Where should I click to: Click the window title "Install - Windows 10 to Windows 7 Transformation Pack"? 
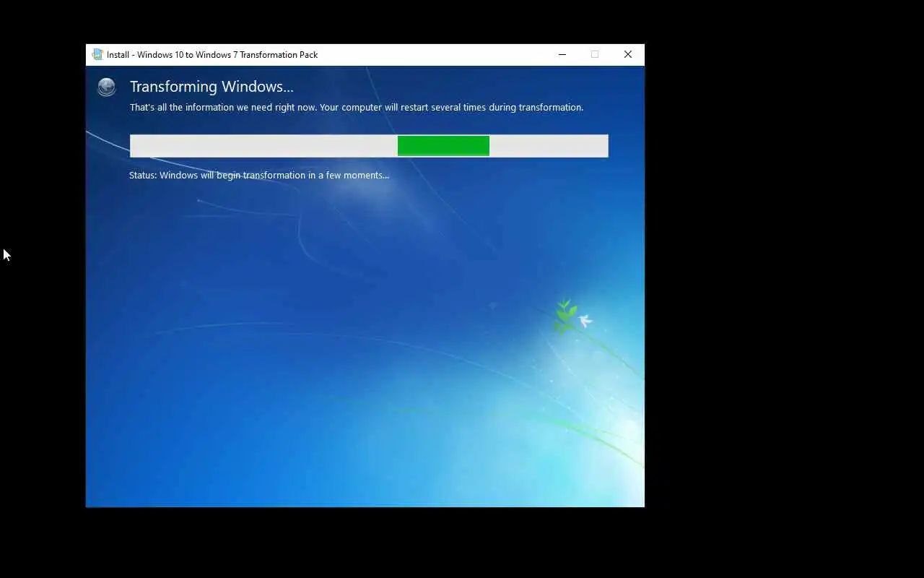[212, 55]
